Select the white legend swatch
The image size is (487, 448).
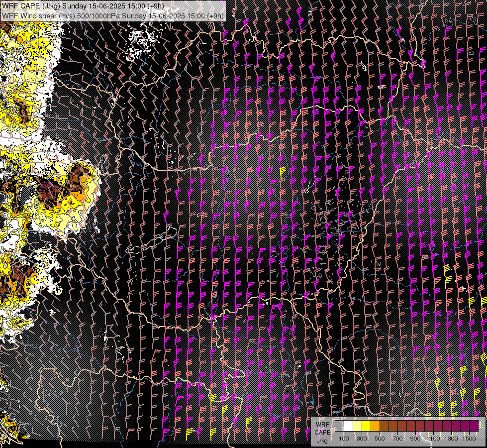[349, 426]
